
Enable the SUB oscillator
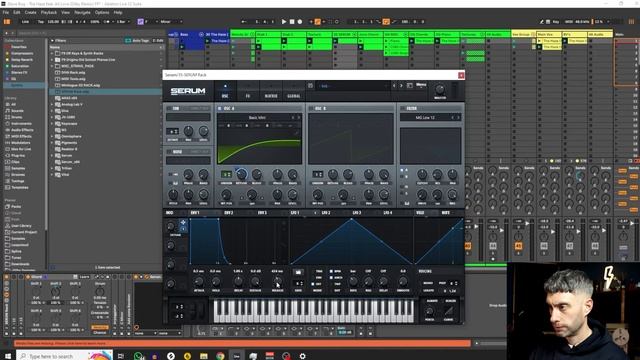click(x=169, y=109)
